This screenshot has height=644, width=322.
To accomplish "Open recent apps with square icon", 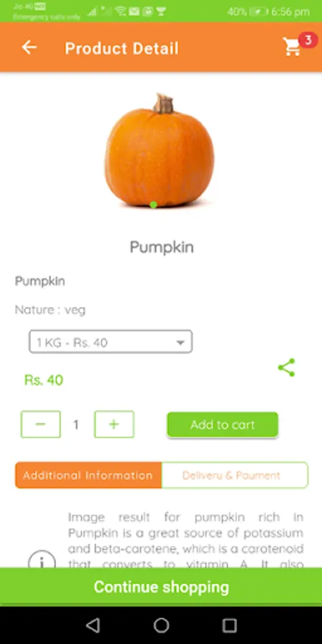I will tap(229, 625).
